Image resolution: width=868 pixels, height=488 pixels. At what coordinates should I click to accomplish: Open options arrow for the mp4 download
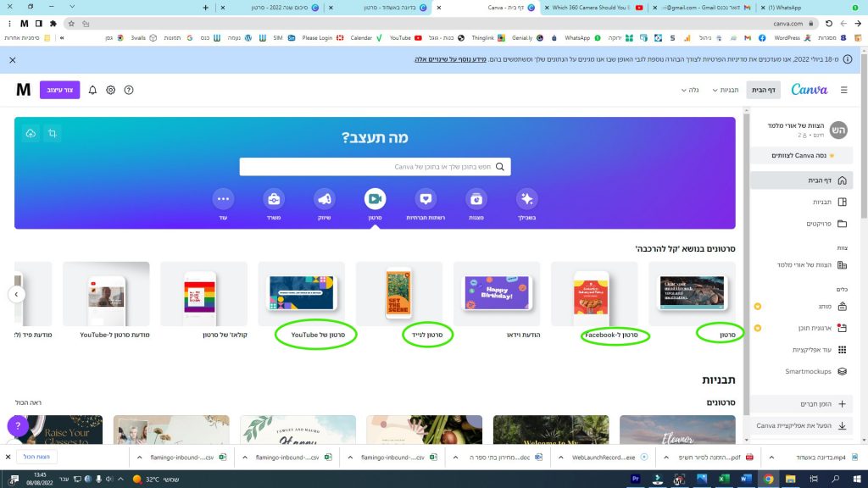point(771,457)
